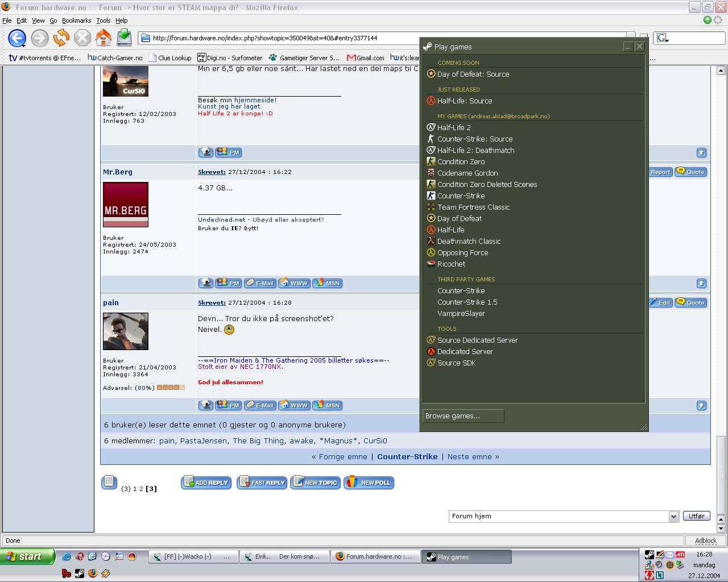
Task: Switch to [FF] |-)Wacko taskbar window
Action: click(193, 556)
